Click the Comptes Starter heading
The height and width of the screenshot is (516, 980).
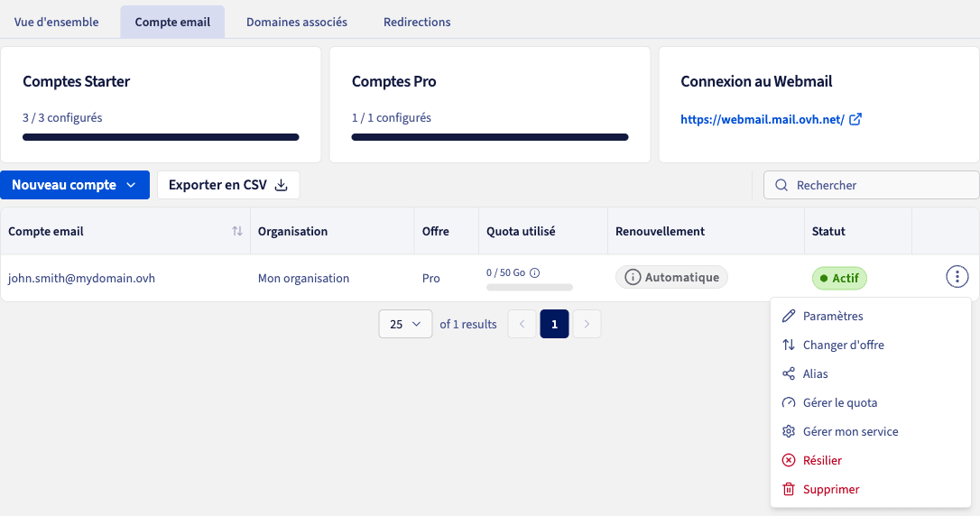(x=76, y=81)
